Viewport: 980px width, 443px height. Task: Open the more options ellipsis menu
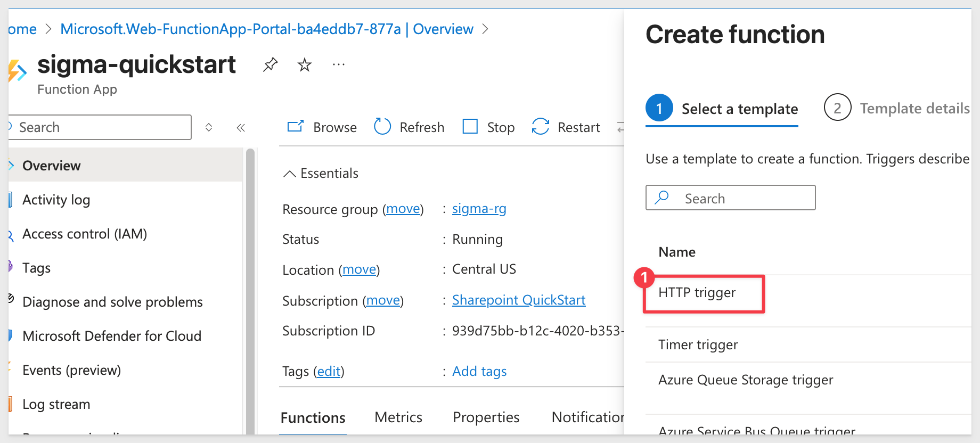tap(339, 64)
